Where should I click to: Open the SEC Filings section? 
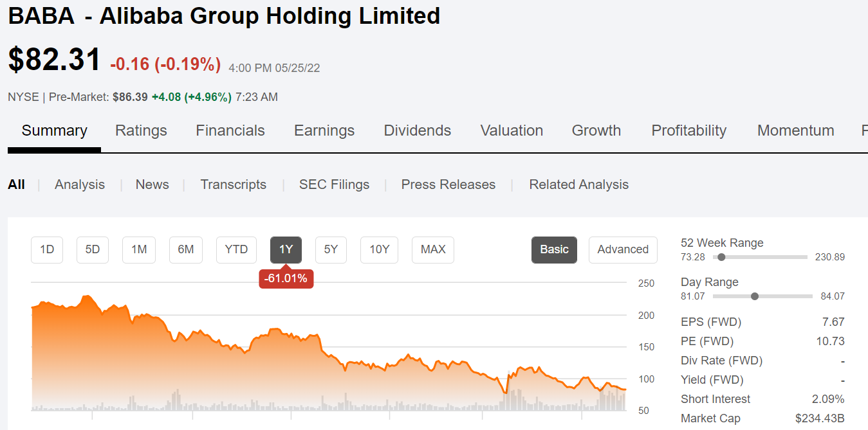(x=334, y=184)
